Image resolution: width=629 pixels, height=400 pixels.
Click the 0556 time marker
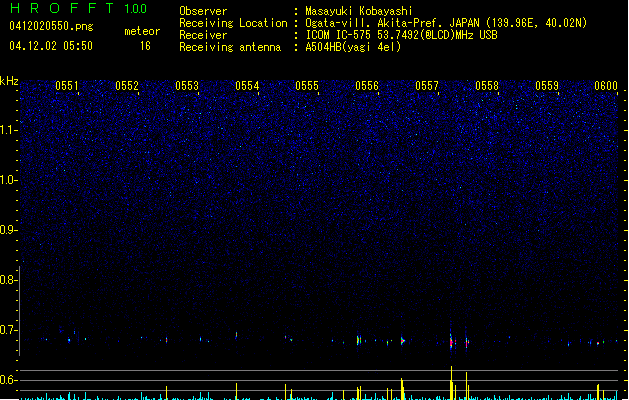pyautogui.click(x=367, y=86)
